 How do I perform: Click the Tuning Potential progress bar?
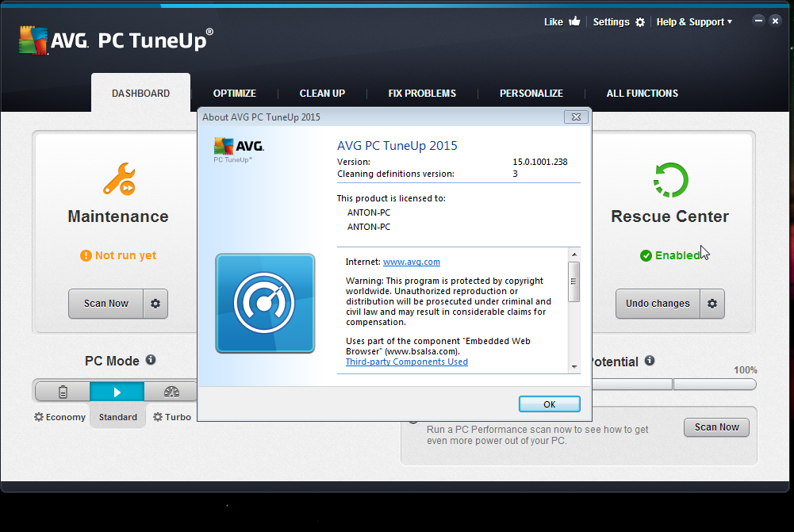tap(674, 385)
